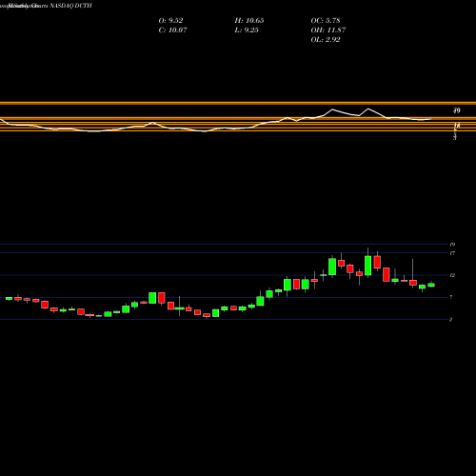476x476 pixels.
Task: Click the 17 price axis label
Action: (x=452, y=253)
